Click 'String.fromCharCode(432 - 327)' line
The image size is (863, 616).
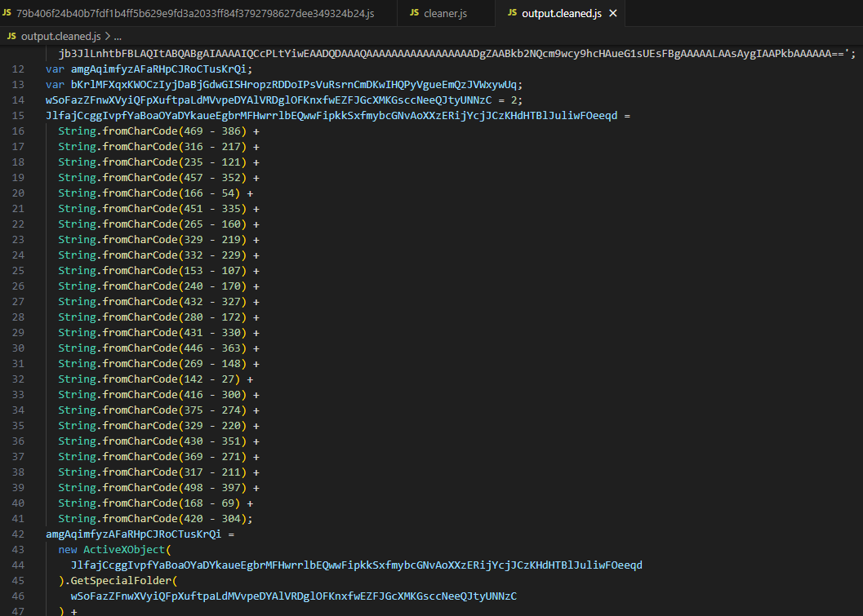coord(158,301)
